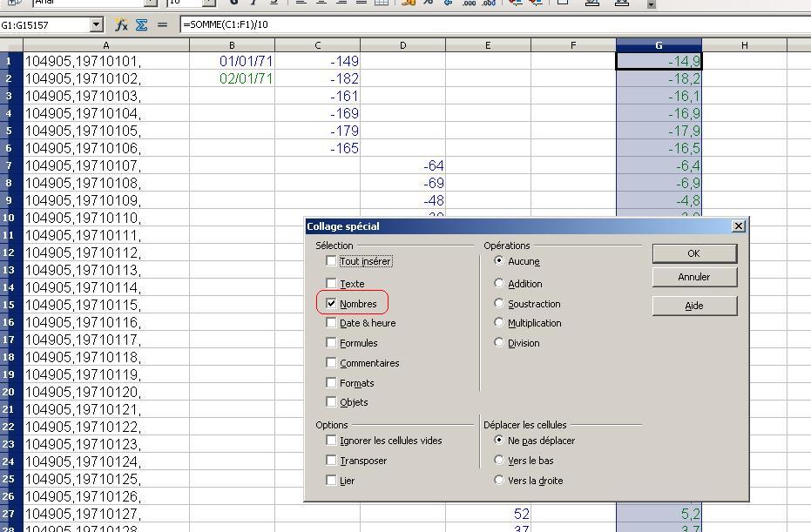Click cell A1 with 104905,19710101,
This screenshot has height=532, width=811.
coord(106,61)
